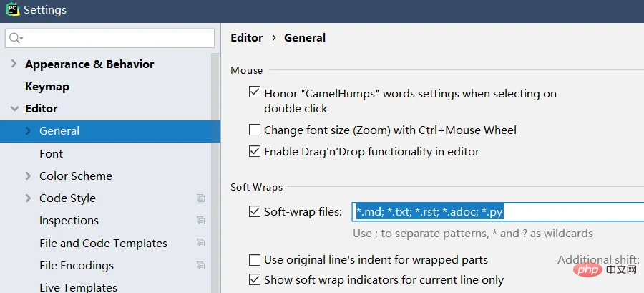This screenshot has height=293, width=644.
Task: Click the PyCharm logo icon in title bar
Action: coord(11,10)
